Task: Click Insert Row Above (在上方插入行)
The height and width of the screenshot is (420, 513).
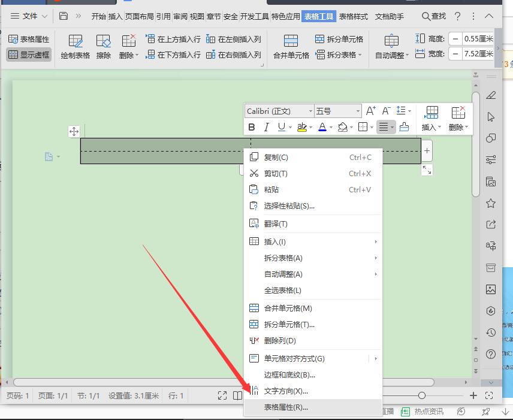Action: [173, 39]
